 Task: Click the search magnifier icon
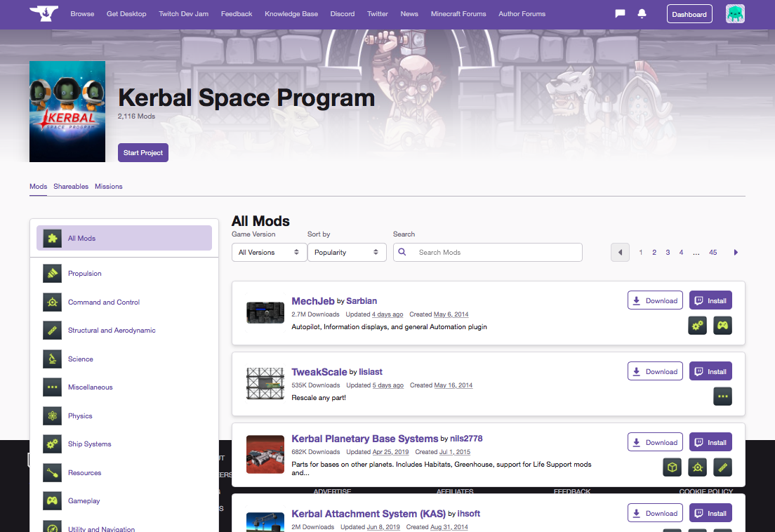(402, 252)
